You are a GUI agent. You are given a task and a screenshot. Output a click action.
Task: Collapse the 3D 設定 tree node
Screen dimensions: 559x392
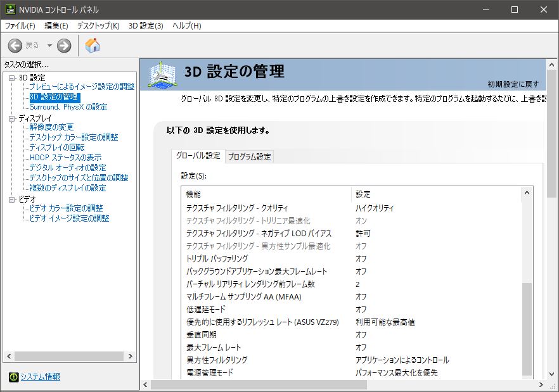(12, 78)
